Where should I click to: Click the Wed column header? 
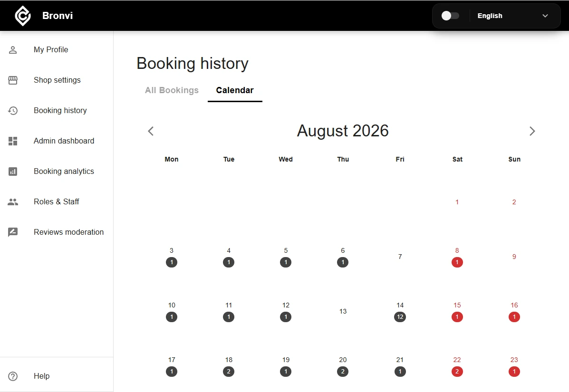286,159
